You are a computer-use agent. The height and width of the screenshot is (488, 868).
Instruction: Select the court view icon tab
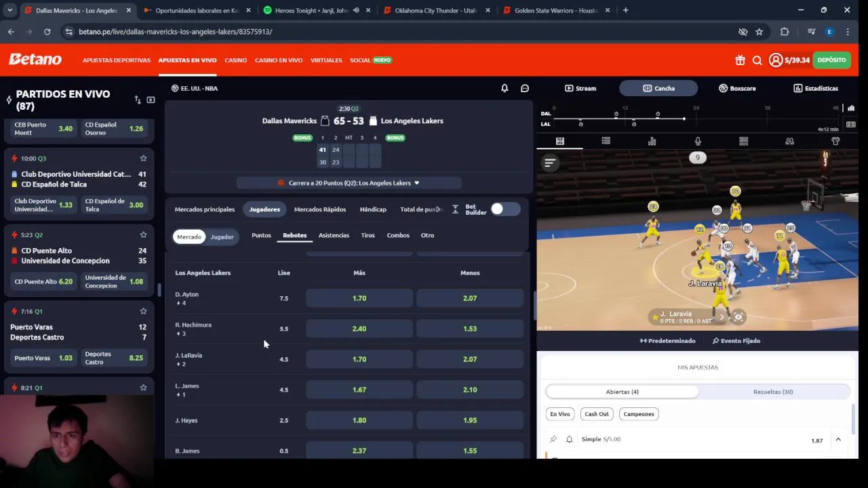(560, 141)
